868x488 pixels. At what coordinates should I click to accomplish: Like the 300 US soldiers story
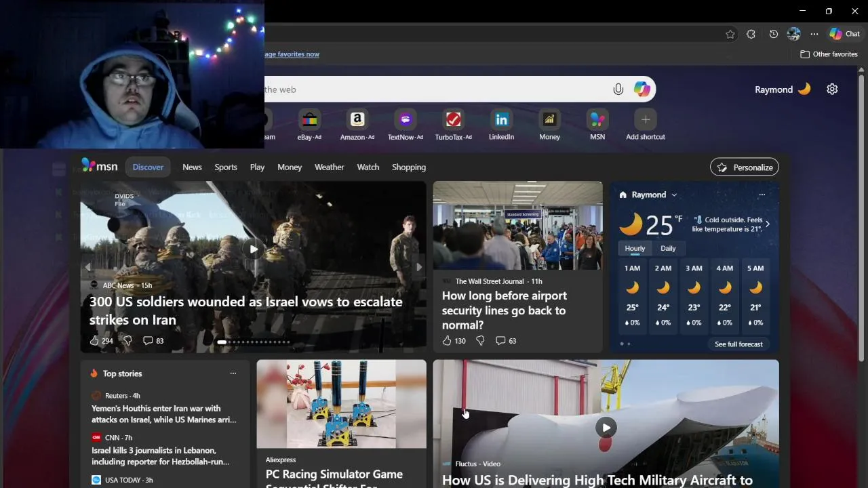click(x=101, y=340)
